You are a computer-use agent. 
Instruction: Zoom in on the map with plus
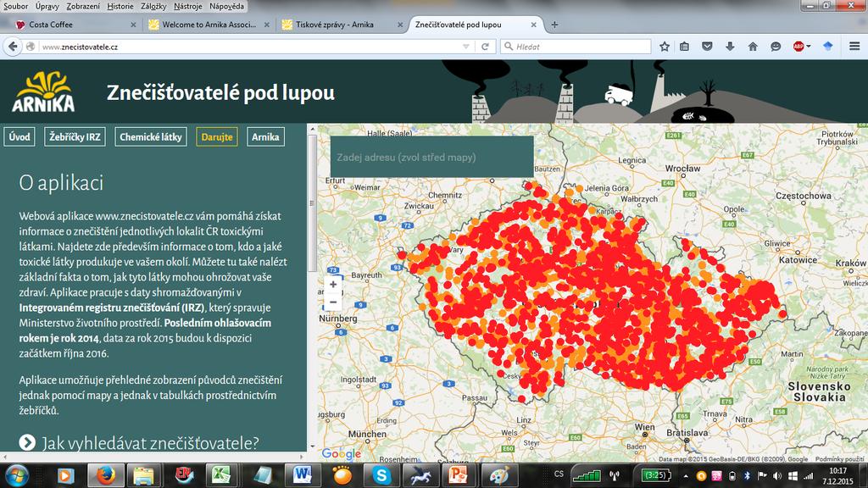pos(332,285)
